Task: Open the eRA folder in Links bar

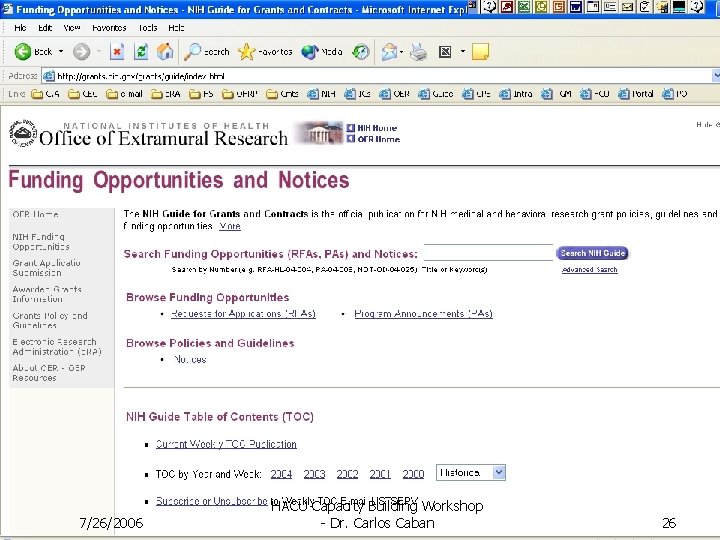Action: (166, 94)
